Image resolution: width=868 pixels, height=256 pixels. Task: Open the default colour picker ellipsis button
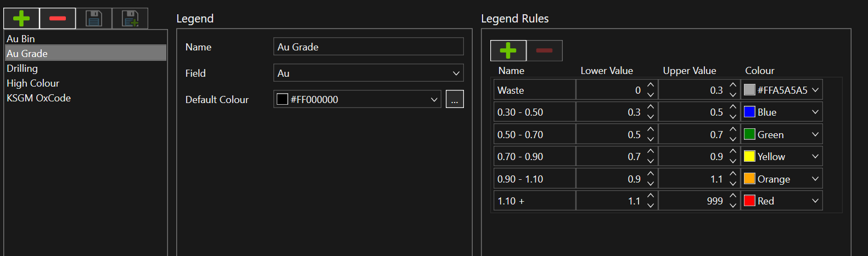455,99
